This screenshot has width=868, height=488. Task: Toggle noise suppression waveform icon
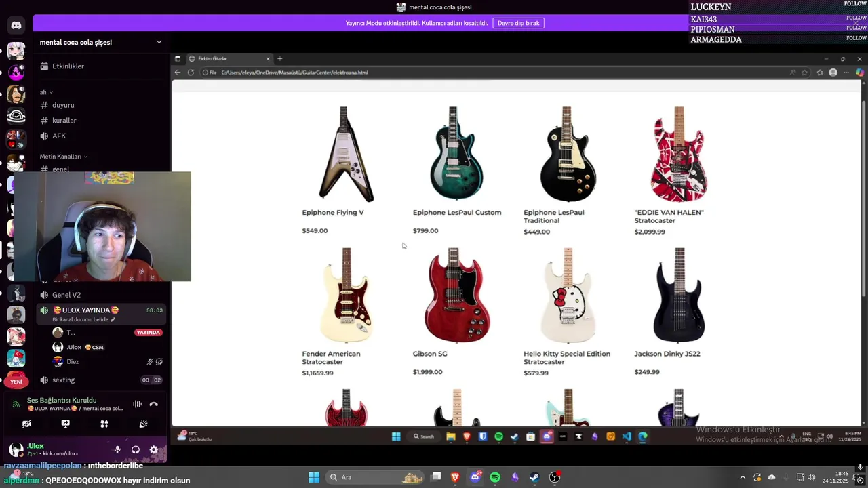click(137, 404)
